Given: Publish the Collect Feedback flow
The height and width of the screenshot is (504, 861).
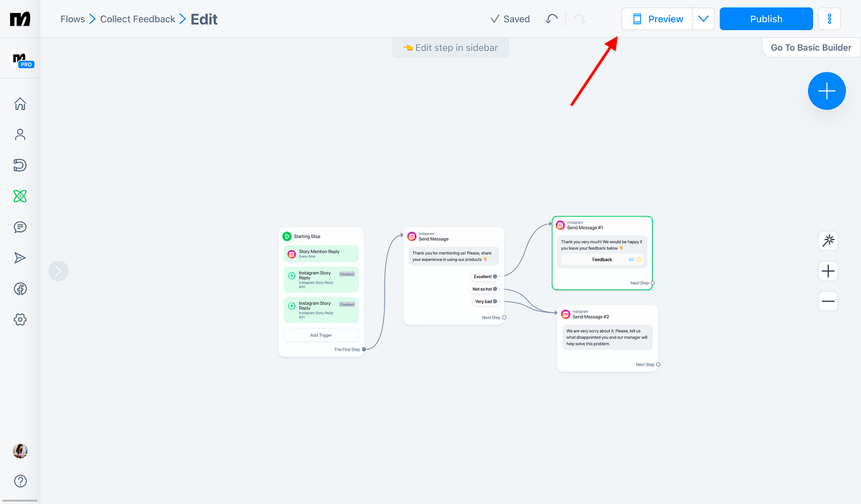Looking at the screenshot, I should click(x=766, y=19).
